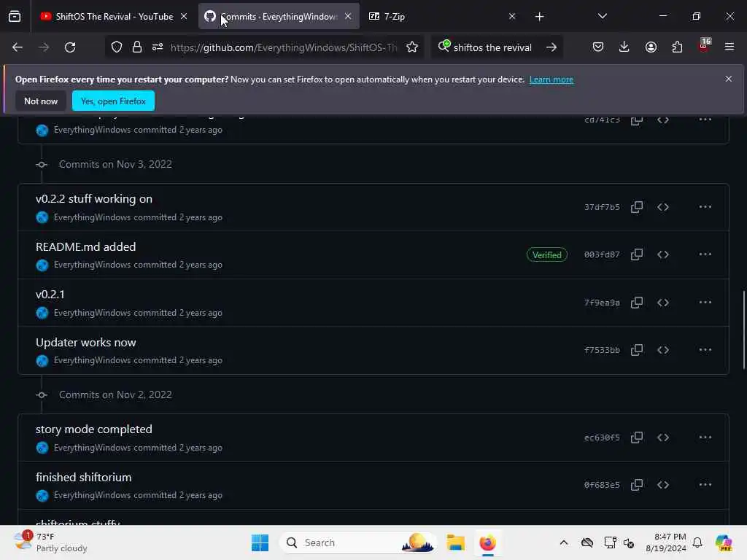The width and height of the screenshot is (747, 560).
Task: Open Firefox account icon
Action: [651, 47]
